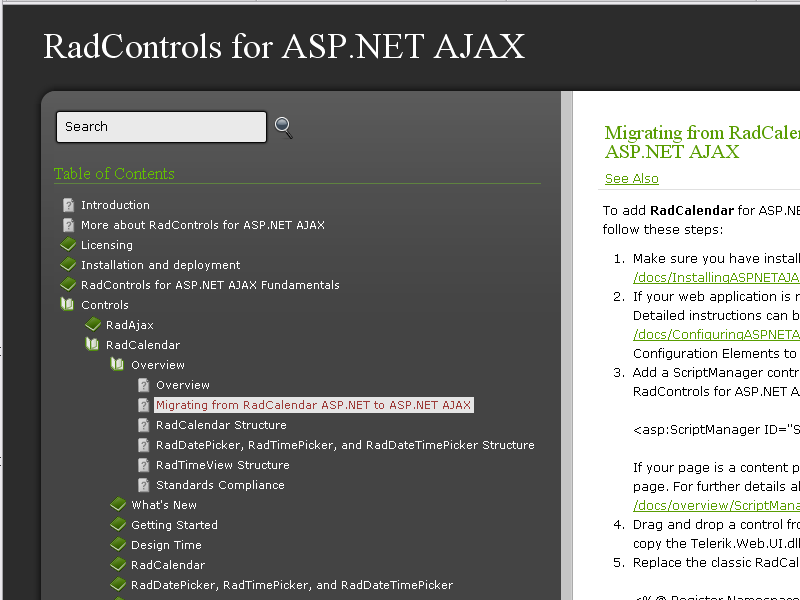
Task: Select the Overview folder node
Action: pyautogui.click(x=158, y=365)
